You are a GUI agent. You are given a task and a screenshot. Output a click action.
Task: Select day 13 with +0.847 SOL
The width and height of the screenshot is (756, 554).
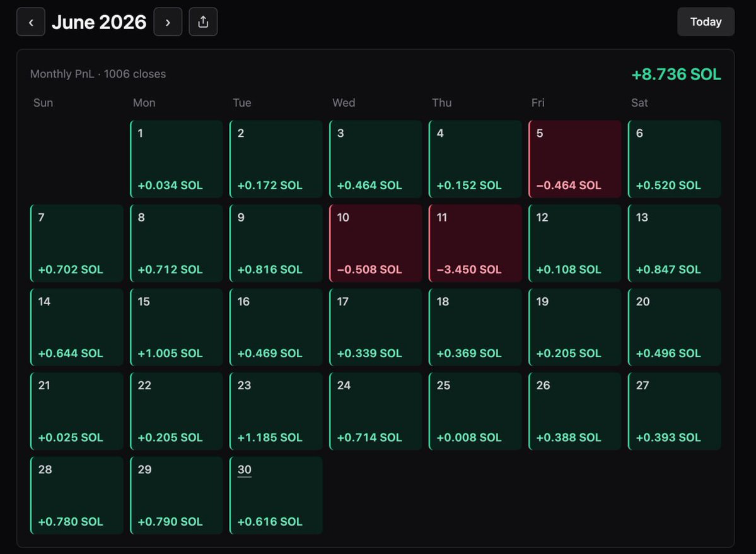point(675,243)
